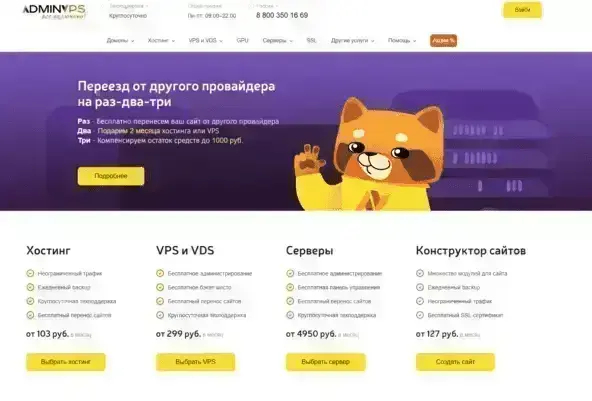Click the Подробнее banner button
592x401 pixels.
(x=111, y=176)
